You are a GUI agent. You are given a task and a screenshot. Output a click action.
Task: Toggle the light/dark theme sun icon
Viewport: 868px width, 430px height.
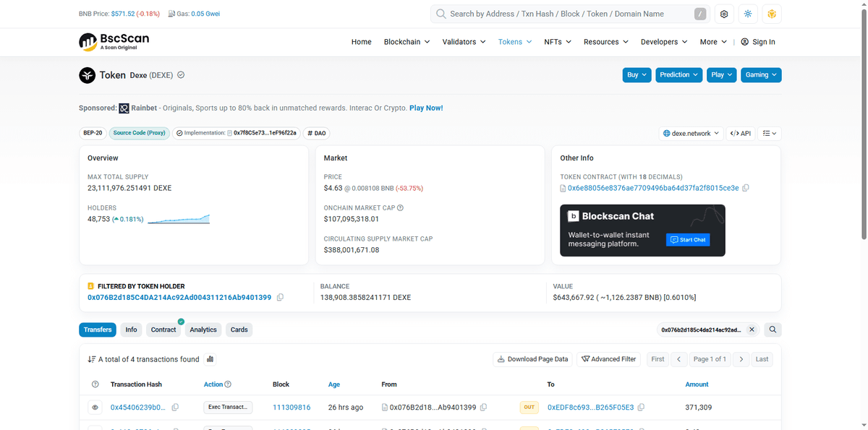click(748, 14)
